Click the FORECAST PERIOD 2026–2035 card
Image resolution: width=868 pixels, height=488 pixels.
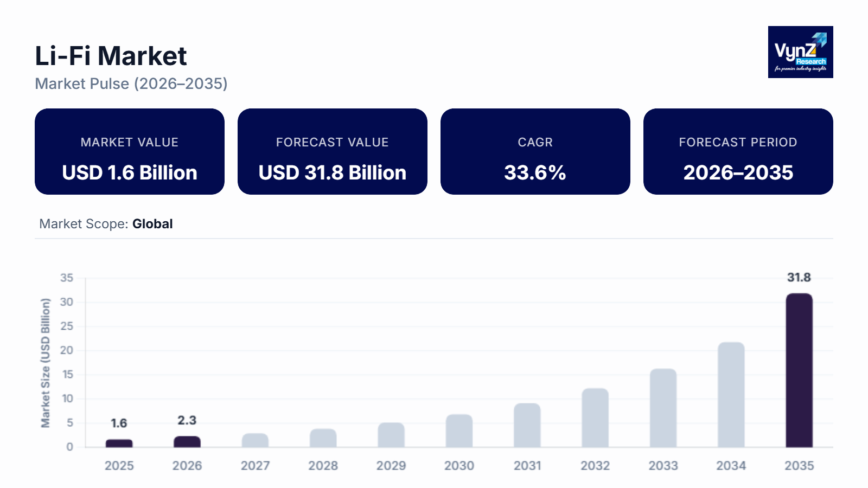[738, 151]
